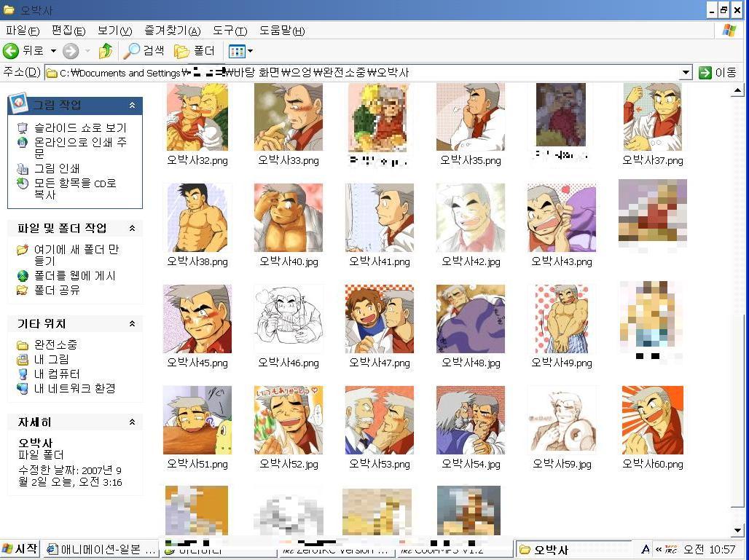Image resolution: width=749 pixels, height=560 pixels.
Task: Click the IRC tray icon by the clock
Action: pyautogui.click(x=670, y=550)
